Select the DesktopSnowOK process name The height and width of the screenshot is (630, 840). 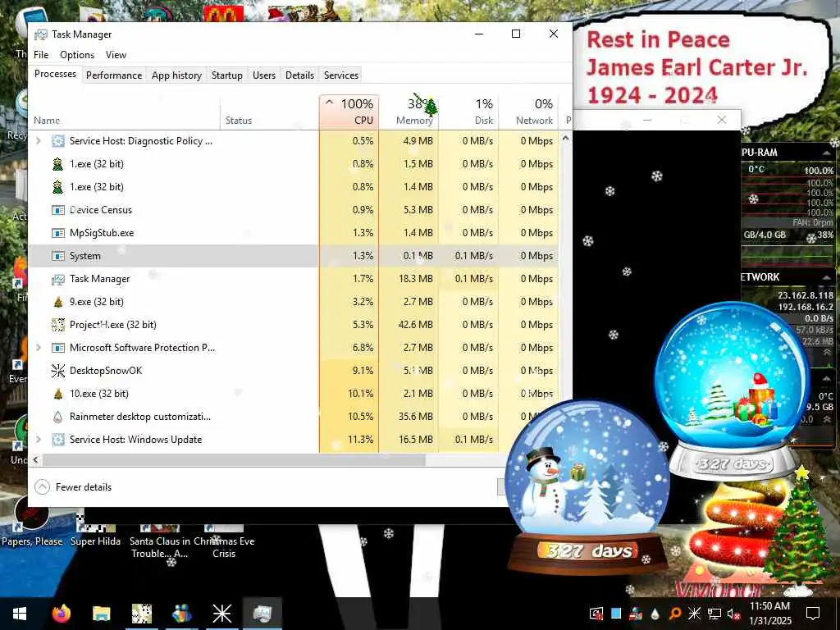[106, 371]
